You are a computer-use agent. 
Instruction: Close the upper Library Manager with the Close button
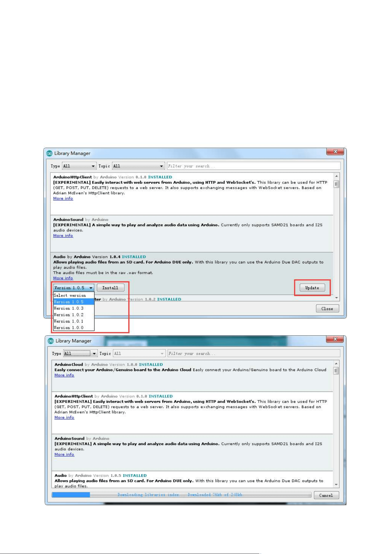pos(327,309)
